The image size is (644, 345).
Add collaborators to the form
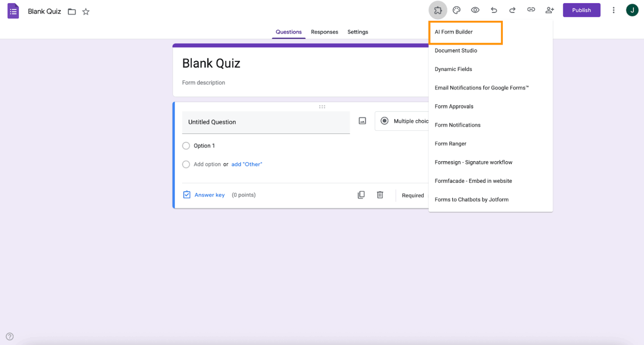(550, 10)
